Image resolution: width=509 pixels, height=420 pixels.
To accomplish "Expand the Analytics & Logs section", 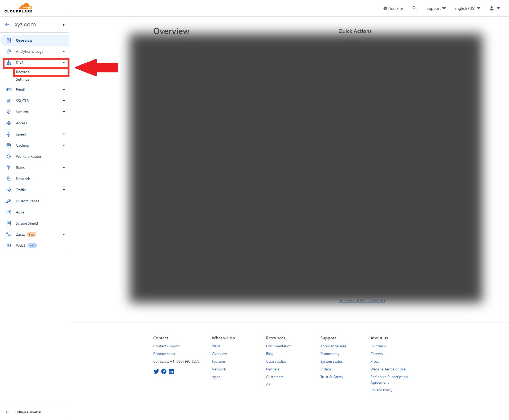I will point(64,51).
